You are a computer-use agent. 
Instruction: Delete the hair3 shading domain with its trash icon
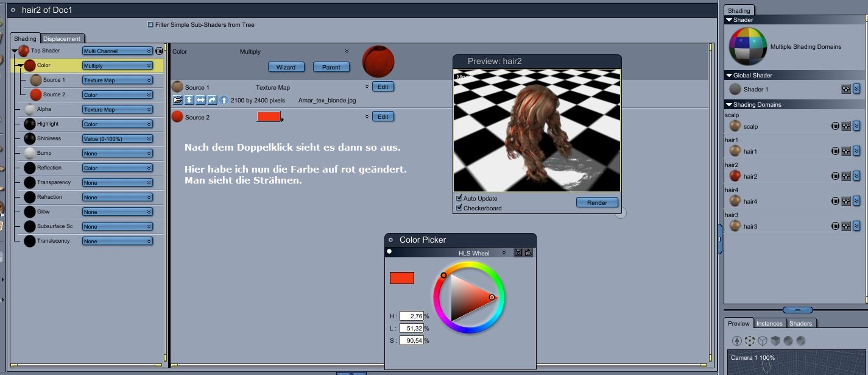coord(835,226)
